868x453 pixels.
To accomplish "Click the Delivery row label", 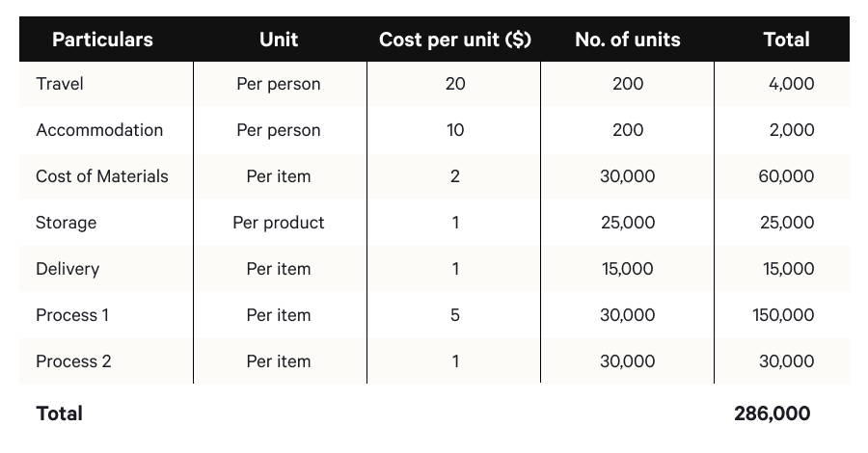I will tap(68, 269).
